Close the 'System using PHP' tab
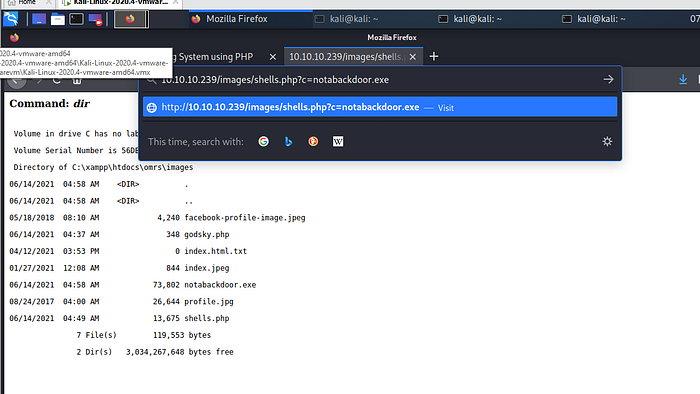700x394 pixels. coord(273,57)
